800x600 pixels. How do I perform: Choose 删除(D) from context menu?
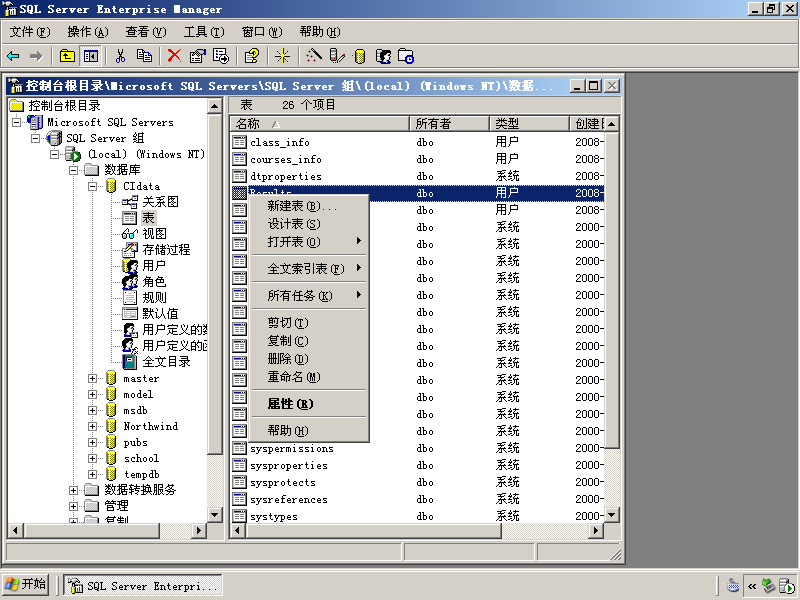click(x=309, y=359)
